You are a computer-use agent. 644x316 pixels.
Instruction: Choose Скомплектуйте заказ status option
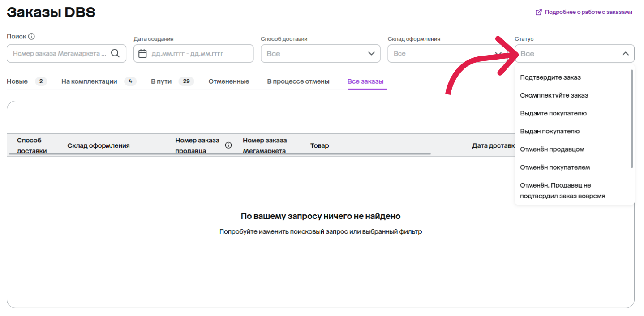[x=554, y=95]
